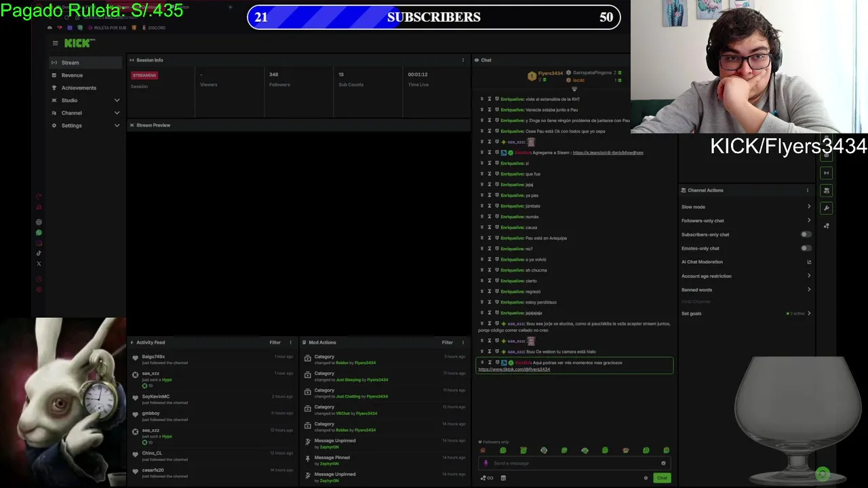Click the X icon in left overlay
The height and width of the screenshot is (488, 868).
coord(39,264)
